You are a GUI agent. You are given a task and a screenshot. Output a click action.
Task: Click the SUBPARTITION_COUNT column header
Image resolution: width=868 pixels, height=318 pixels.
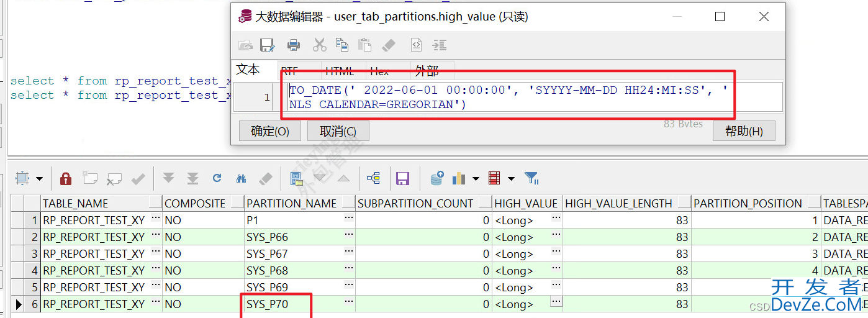[x=424, y=203]
